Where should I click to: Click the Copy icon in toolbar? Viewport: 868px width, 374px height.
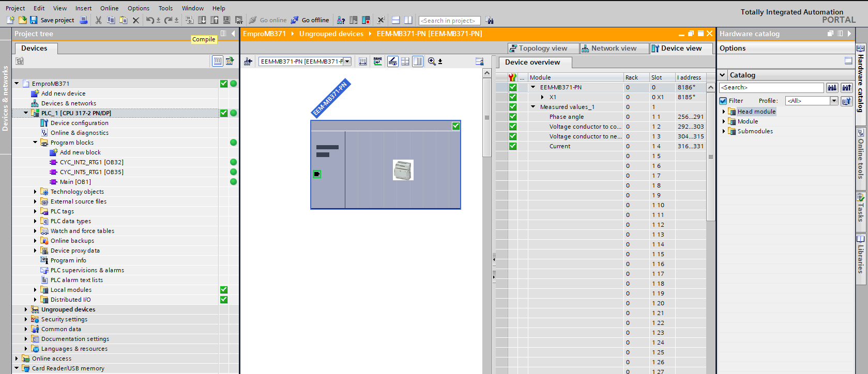[111, 20]
